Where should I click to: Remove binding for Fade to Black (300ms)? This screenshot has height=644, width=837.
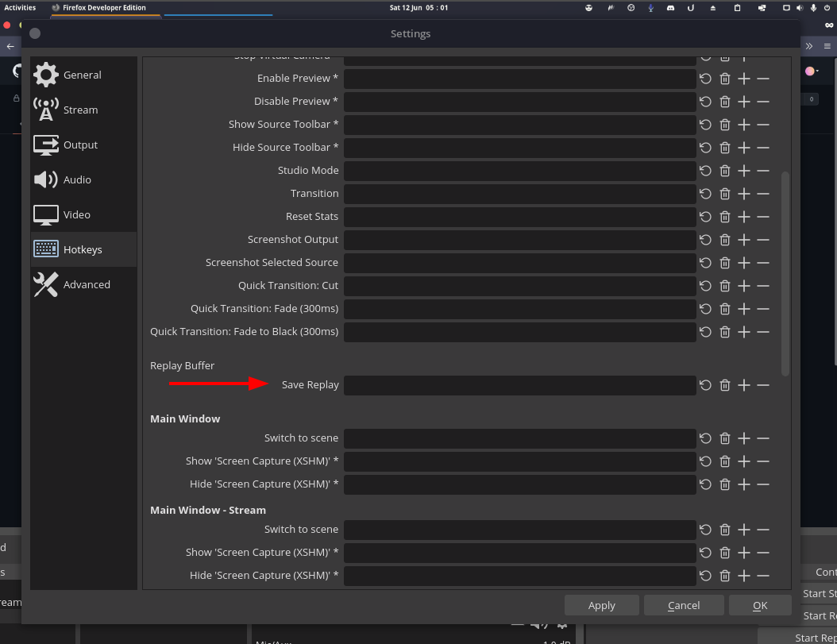pyautogui.click(x=763, y=332)
